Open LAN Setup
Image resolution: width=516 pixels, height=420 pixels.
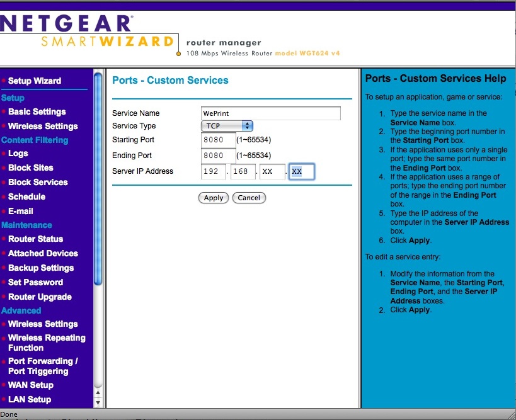click(x=30, y=399)
